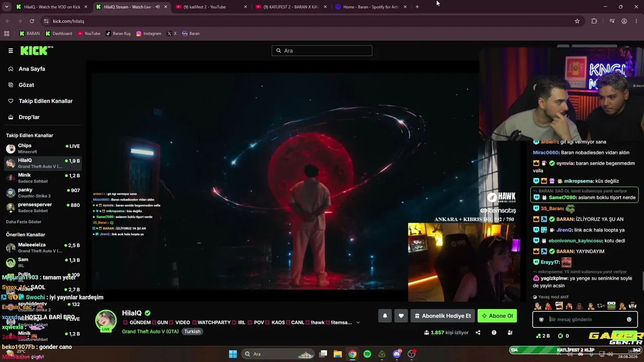Open the panky Counter-Strike 2 channel

pyautogui.click(x=43, y=193)
